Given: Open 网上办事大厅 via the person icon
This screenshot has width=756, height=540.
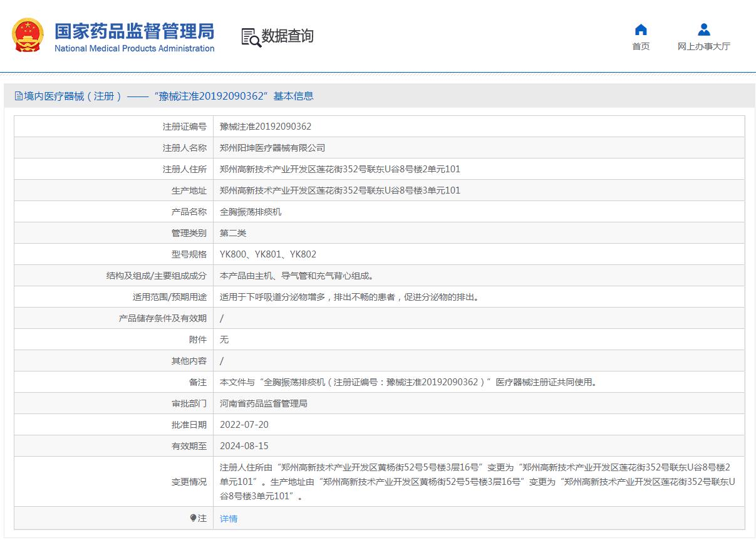Looking at the screenshot, I should click(703, 29).
